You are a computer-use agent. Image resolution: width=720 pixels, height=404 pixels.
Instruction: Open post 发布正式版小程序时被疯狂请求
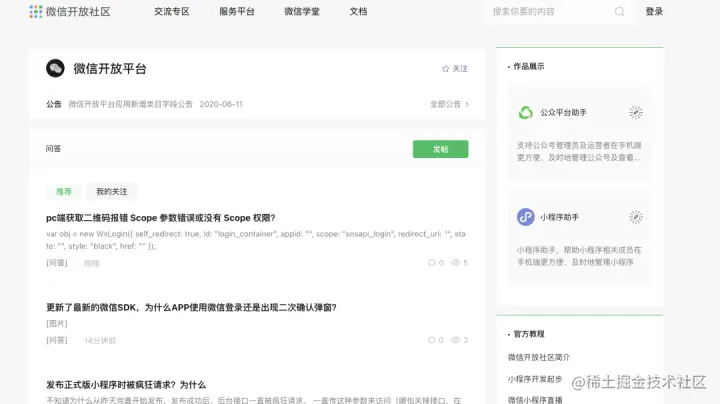126,385
